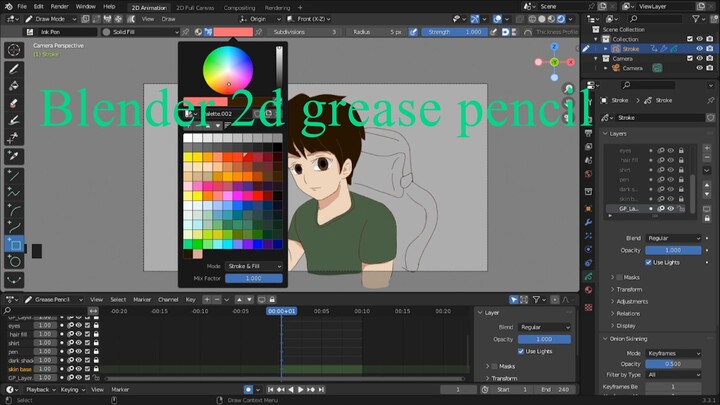Select the Cutter tool
Viewport: 720px width, 405px height.
pos(14,138)
